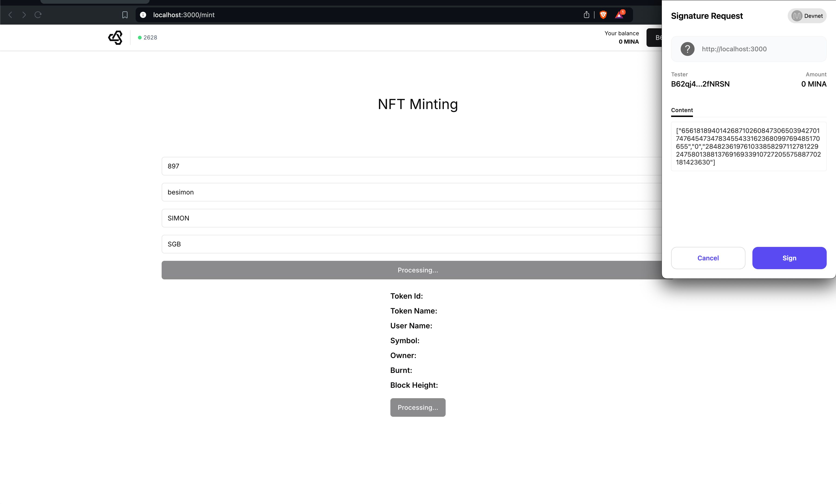Click the http://localhost:3000 origin text

734,49
